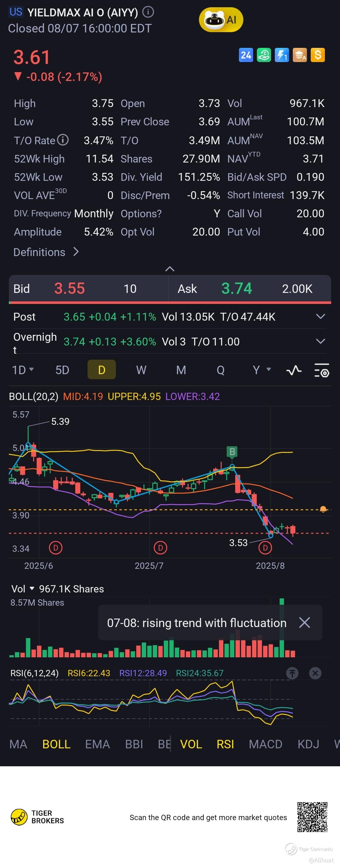Open the AI assistant badge
Viewport: 340px width, 868px height.
point(221,20)
